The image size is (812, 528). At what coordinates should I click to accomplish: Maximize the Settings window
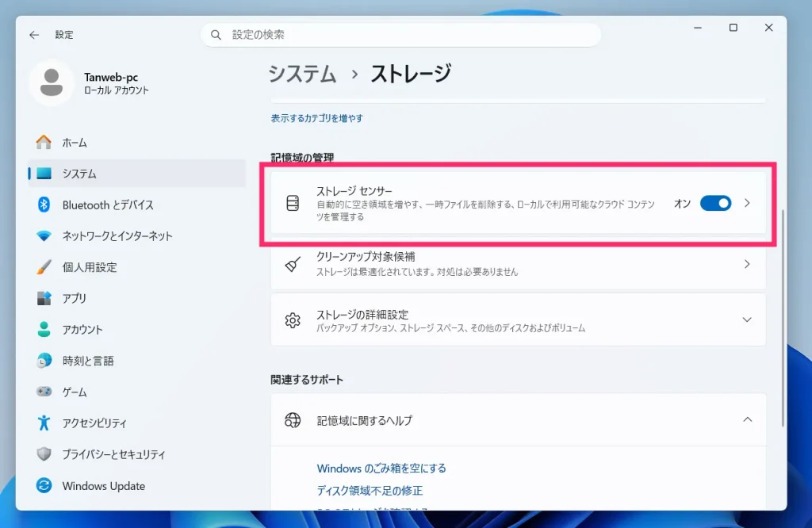coord(733,28)
